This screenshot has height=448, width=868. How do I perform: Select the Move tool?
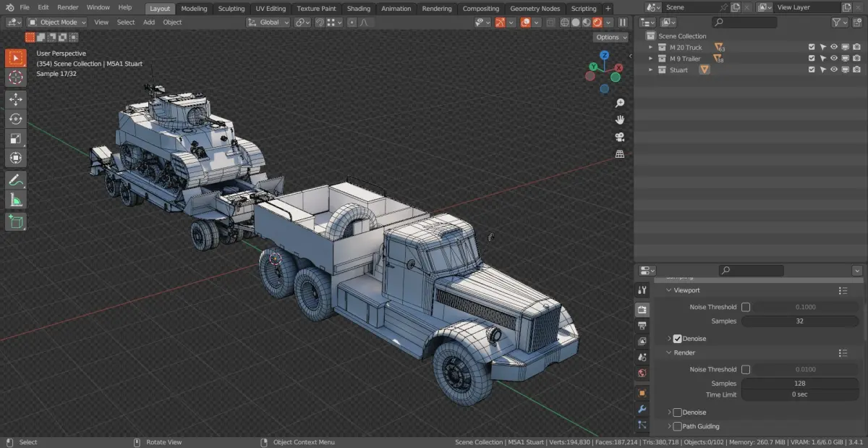(x=16, y=100)
